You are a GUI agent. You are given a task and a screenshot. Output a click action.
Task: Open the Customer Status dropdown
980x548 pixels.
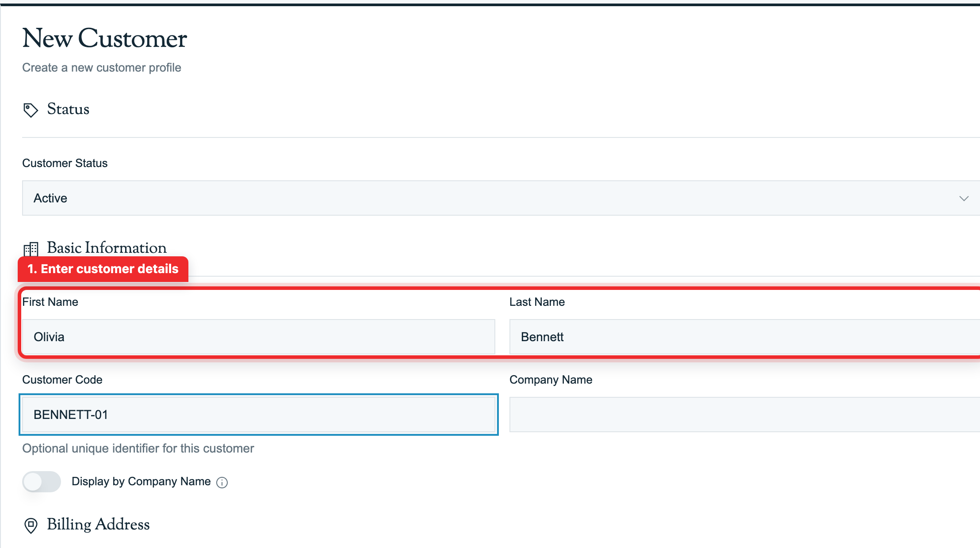501,198
